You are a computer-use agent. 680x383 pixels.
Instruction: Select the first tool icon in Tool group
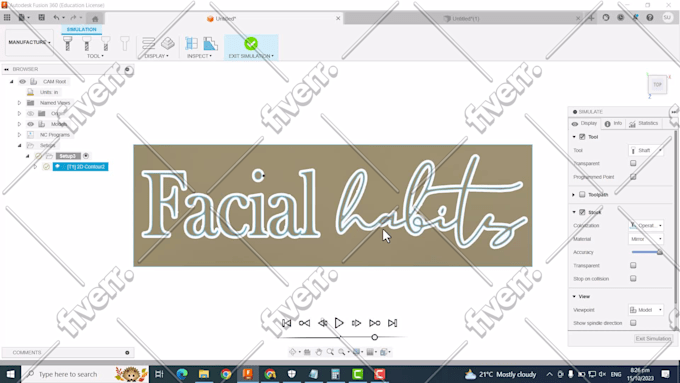[x=68, y=43]
